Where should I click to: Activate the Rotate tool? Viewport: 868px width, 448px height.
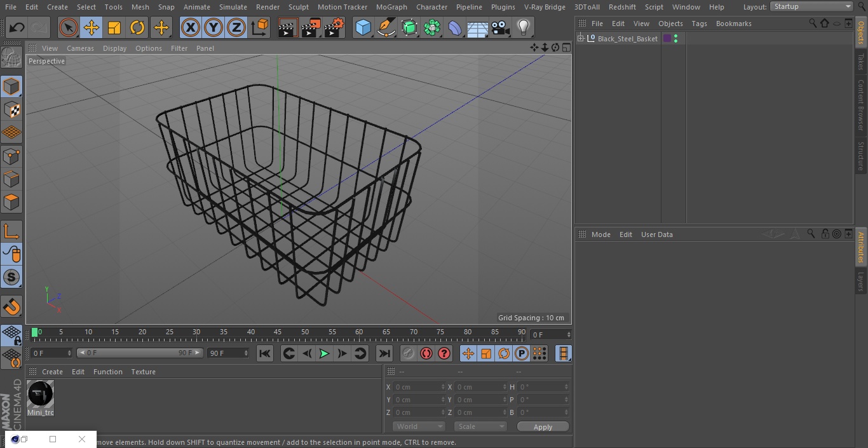click(137, 27)
